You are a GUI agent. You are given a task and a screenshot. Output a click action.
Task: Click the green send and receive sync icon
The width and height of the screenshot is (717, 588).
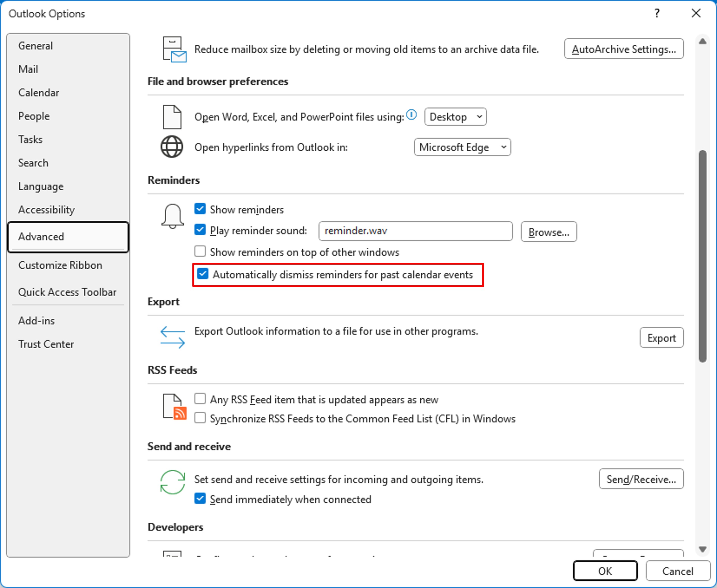[172, 482]
